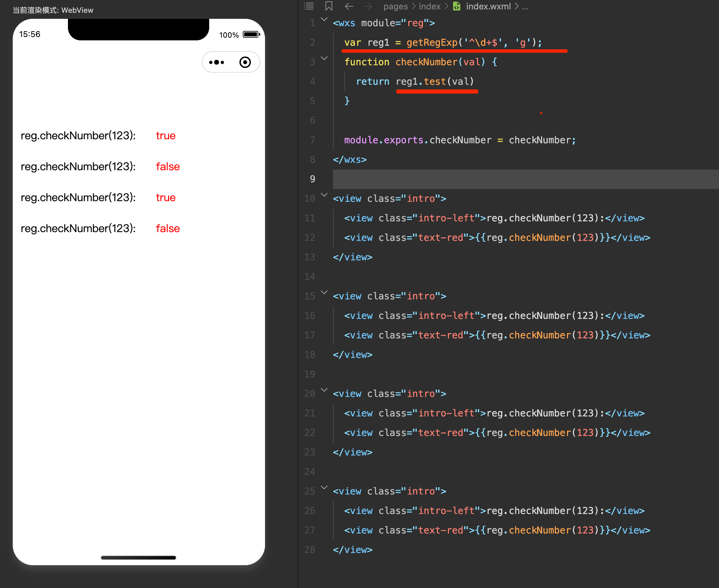
Task: Click the first red true result text
Action: (165, 136)
